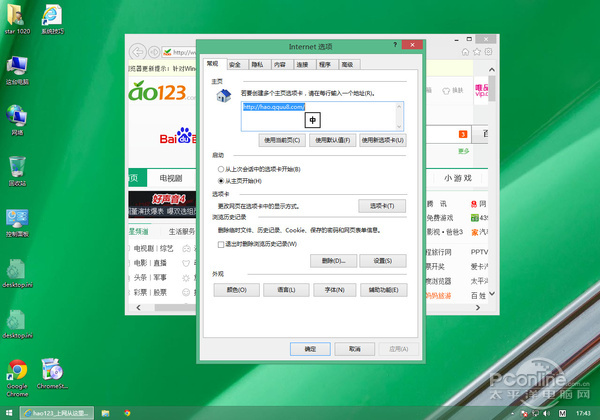Click the M input method tray icon
The image size is (600, 420).
tap(562, 413)
